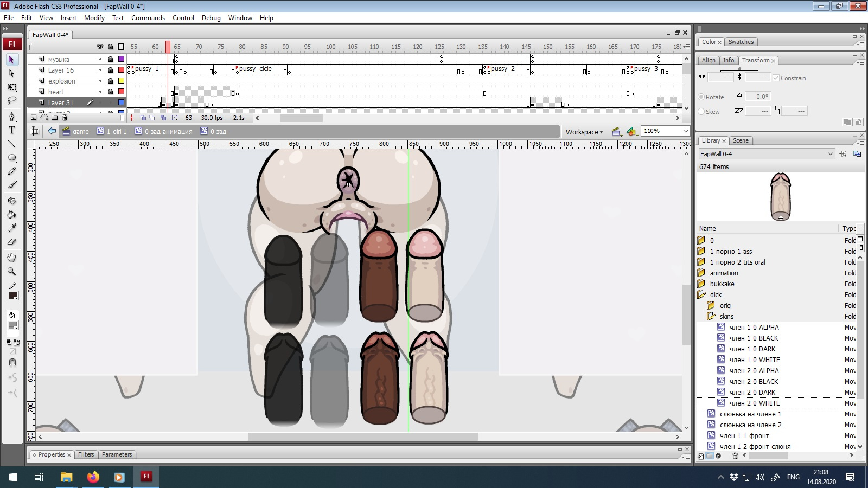Switch to the Swatches tab
Viewport: 868px width, 488px height.
click(741, 42)
